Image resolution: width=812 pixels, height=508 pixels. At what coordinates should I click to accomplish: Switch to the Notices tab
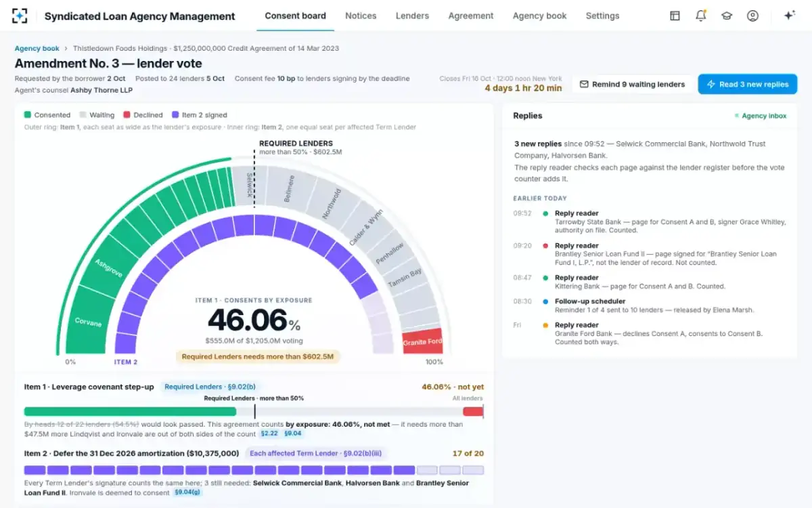(x=361, y=16)
